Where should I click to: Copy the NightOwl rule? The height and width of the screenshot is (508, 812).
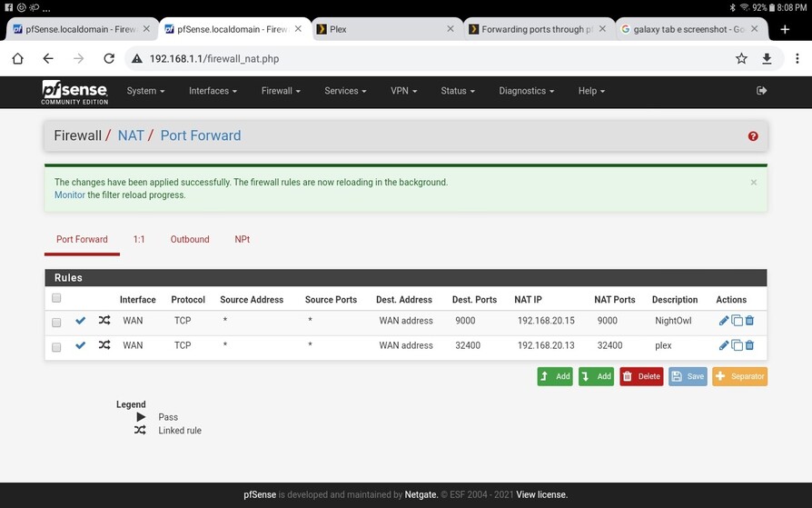tap(737, 321)
